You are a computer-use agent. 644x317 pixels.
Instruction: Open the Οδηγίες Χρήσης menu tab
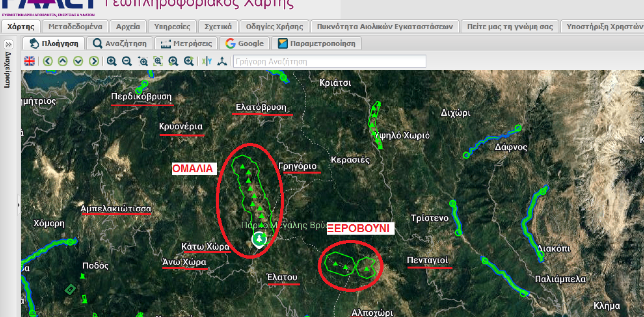pos(274,27)
